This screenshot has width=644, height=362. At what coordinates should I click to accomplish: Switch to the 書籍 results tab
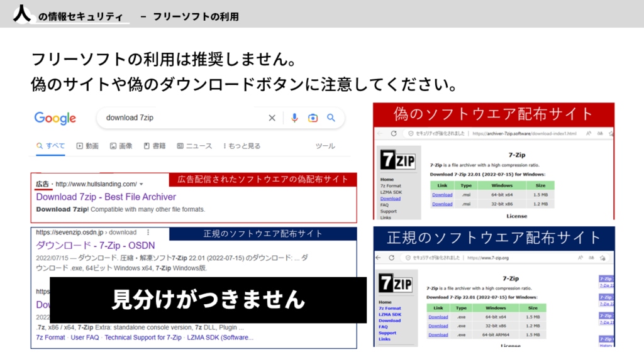pos(155,146)
